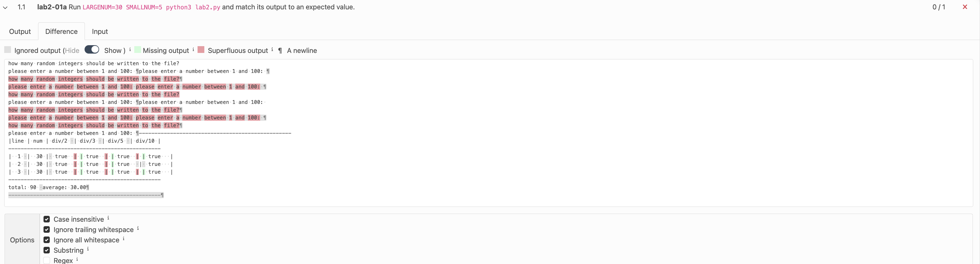
Task: Click the info icon beside Missing output legend
Action: (x=194, y=49)
